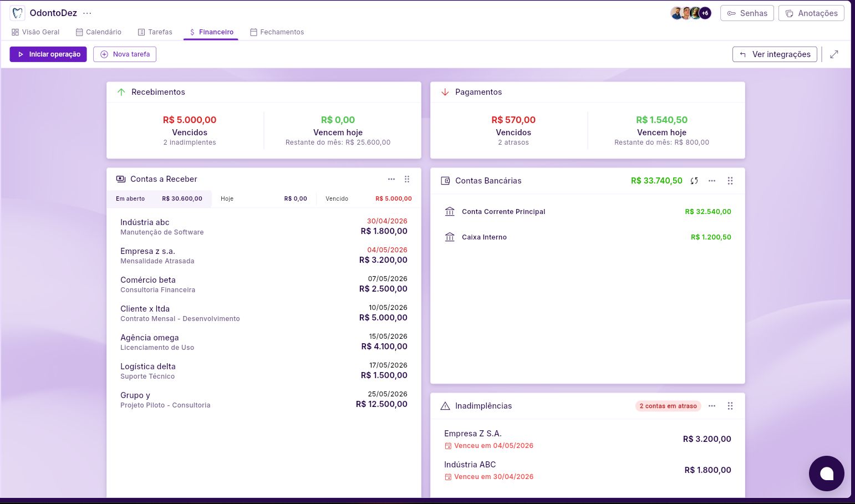855x504 pixels.
Task: Grab the Contas a Receber drag handle
Action: coord(407,179)
